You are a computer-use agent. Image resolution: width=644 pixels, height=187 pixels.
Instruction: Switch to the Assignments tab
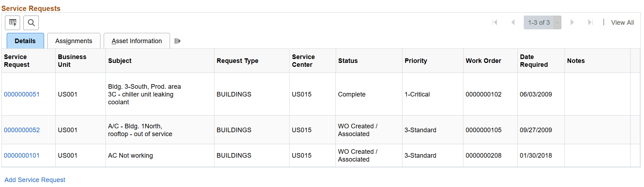pyautogui.click(x=74, y=41)
